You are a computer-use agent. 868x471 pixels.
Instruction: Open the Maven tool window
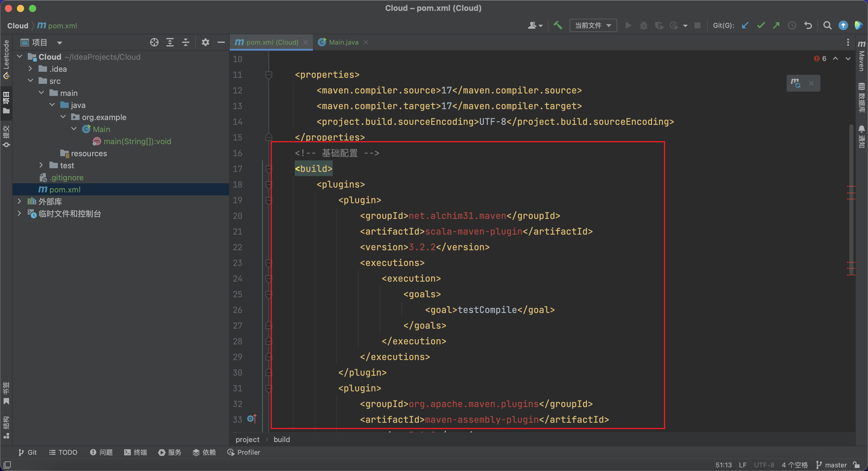point(862,55)
